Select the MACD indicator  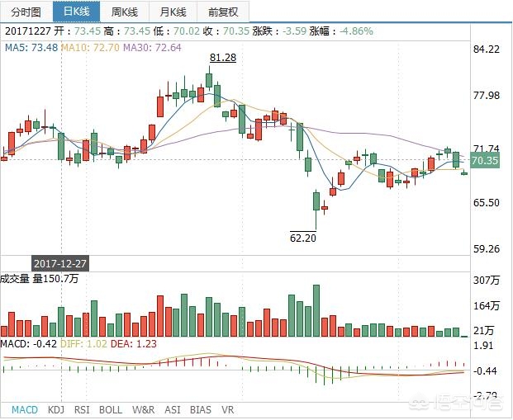(25, 410)
